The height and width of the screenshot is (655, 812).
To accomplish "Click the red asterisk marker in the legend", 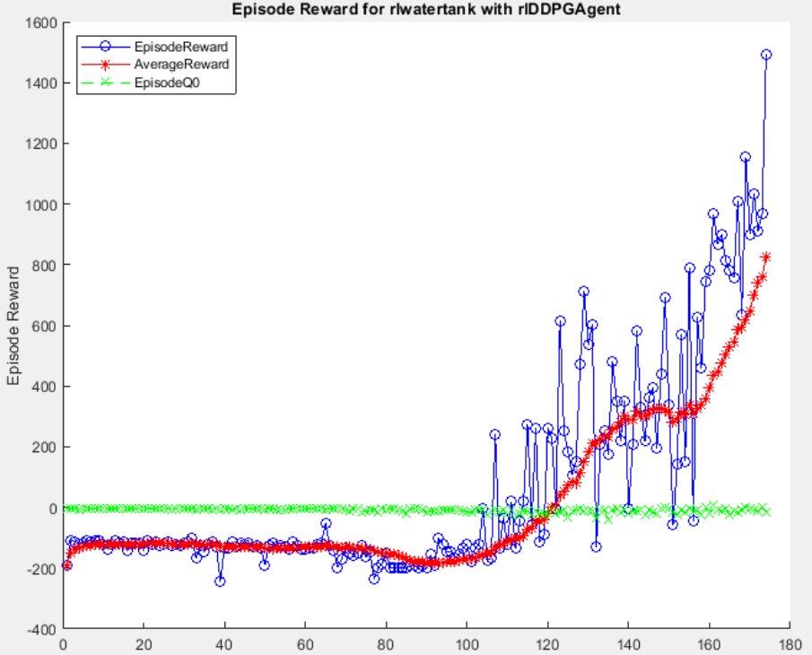I will [x=106, y=65].
